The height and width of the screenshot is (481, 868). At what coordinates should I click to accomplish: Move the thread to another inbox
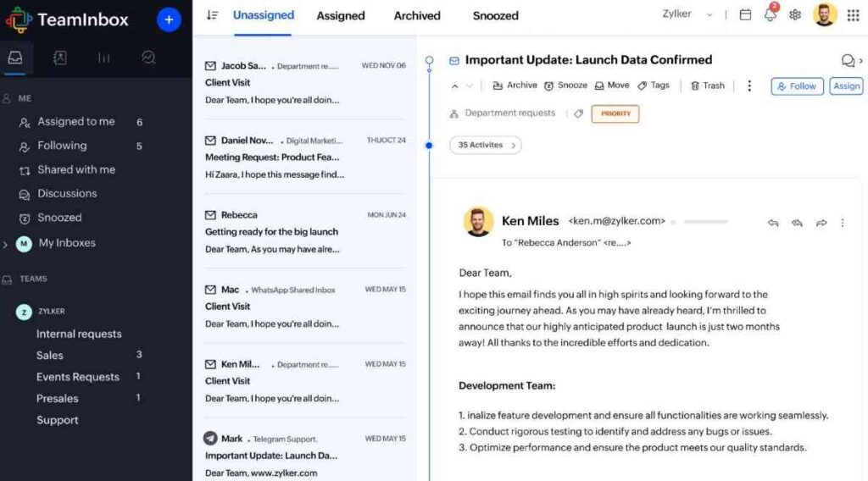[612, 86]
